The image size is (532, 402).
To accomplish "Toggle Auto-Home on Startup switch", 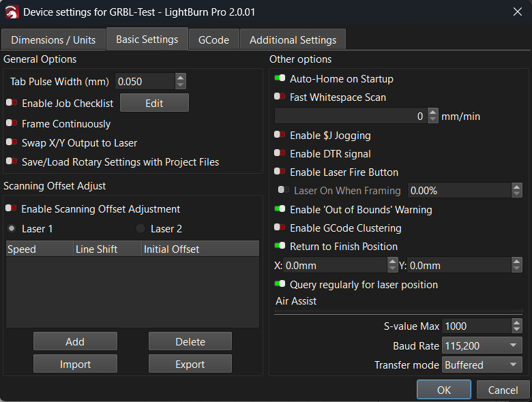I will (280, 78).
